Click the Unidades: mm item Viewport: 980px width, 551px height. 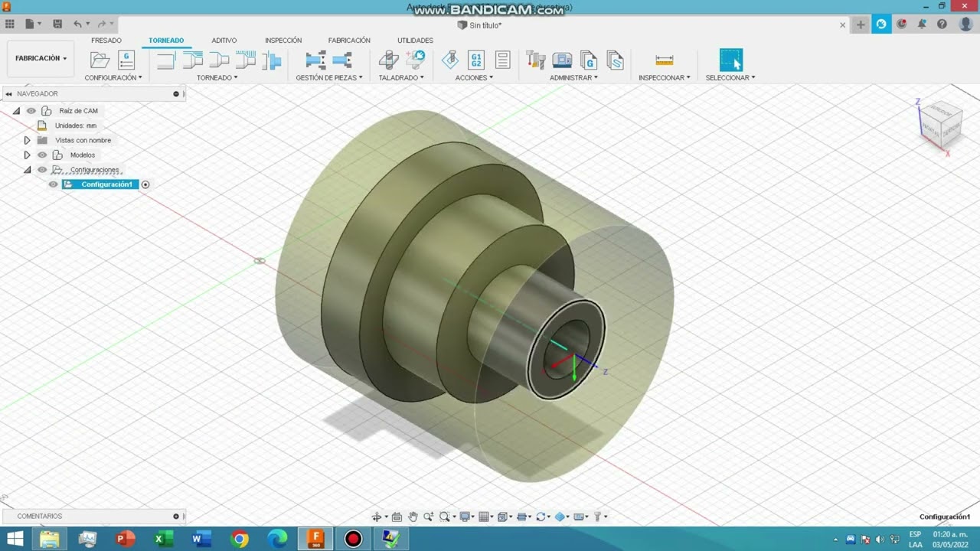click(x=76, y=126)
